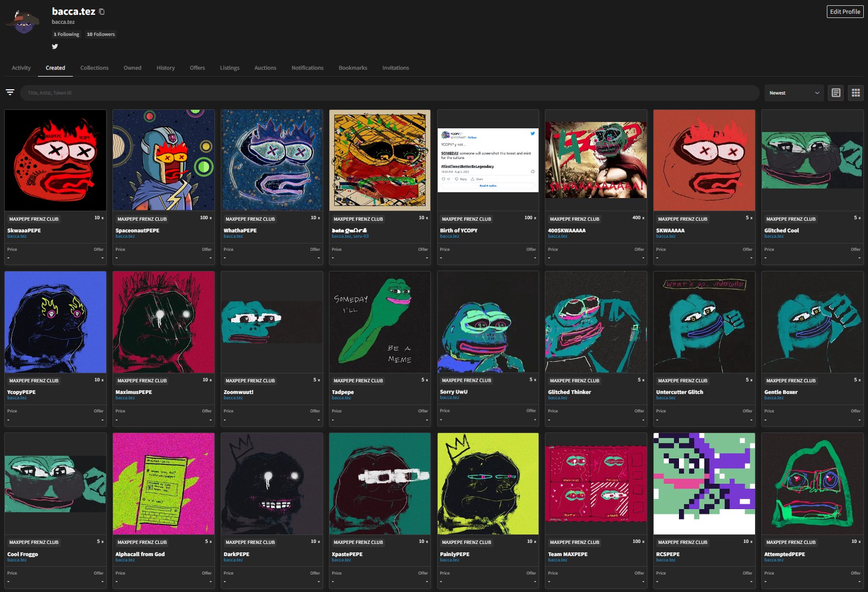Open the Invitations tab

395,68
